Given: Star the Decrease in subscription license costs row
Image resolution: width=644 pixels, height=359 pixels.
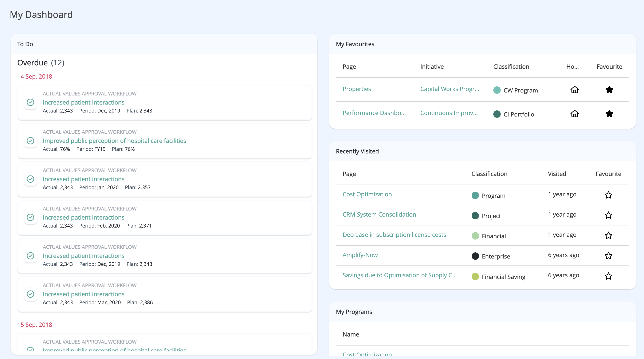Looking at the screenshot, I should pyautogui.click(x=608, y=235).
